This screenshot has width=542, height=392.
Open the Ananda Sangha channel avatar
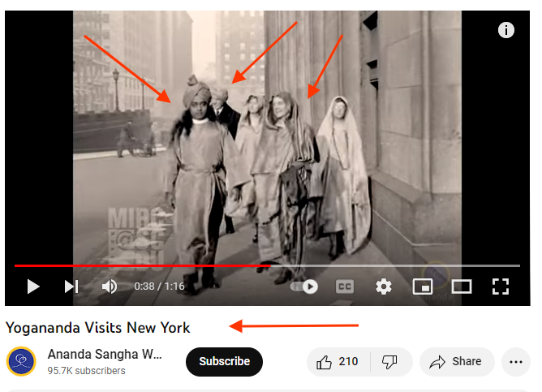(x=21, y=361)
